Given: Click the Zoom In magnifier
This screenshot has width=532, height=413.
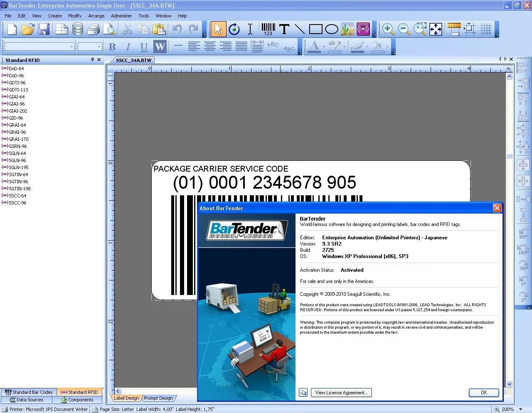Looking at the screenshot, I should click(x=388, y=29).
